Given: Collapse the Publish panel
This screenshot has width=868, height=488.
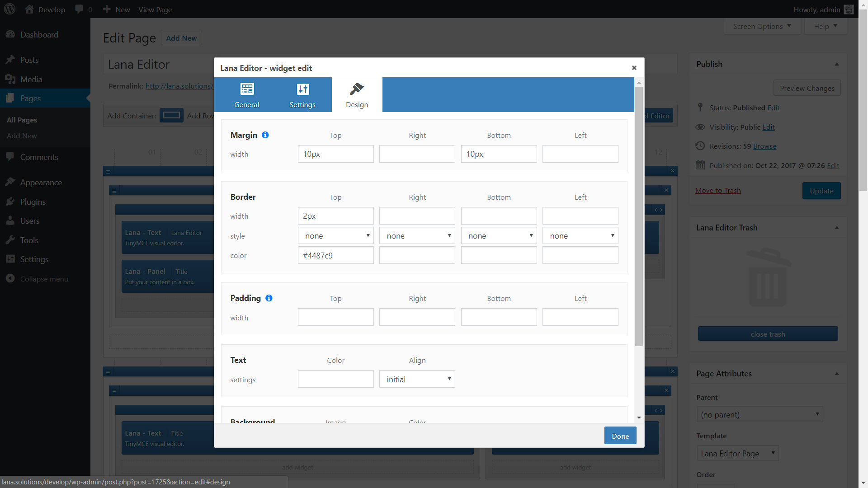Looking at the screenshot, I should pyautogui.click(x=837, y=64).
